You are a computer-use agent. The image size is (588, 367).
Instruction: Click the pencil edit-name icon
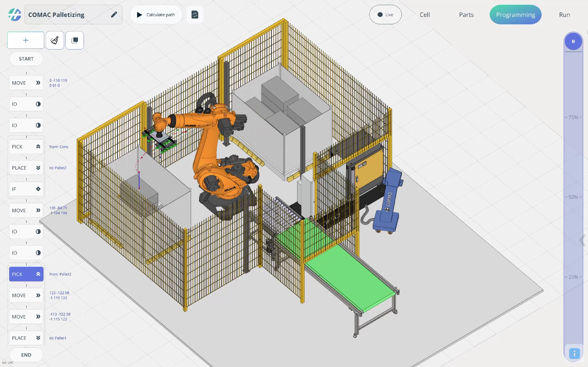pyautogui.click(x=114, y=14)
